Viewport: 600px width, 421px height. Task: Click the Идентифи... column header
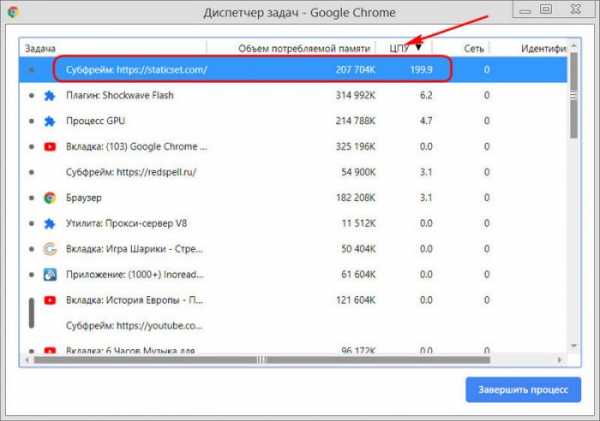[543, 48]
